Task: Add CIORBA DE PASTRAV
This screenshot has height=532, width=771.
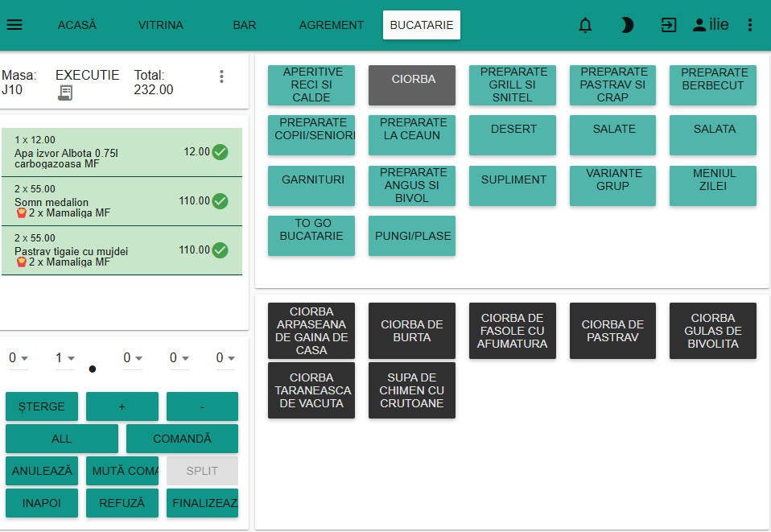Action: pyautogui.click(x=612, y=331)
